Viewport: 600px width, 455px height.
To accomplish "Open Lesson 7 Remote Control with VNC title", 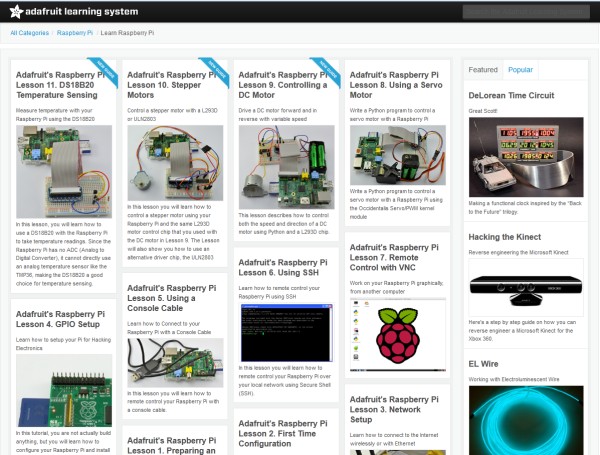I will [x=394, y=258].
